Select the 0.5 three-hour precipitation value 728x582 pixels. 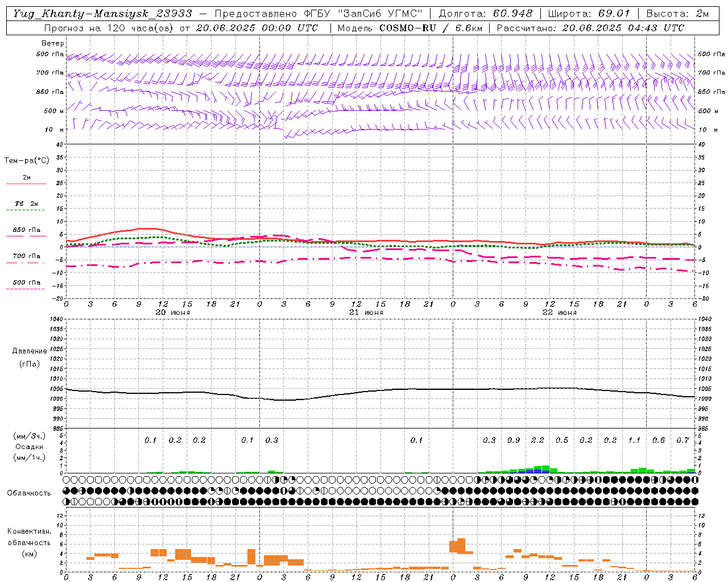(x=562, y=440)
